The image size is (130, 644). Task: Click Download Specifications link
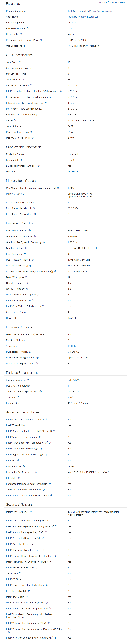(111, 2)
